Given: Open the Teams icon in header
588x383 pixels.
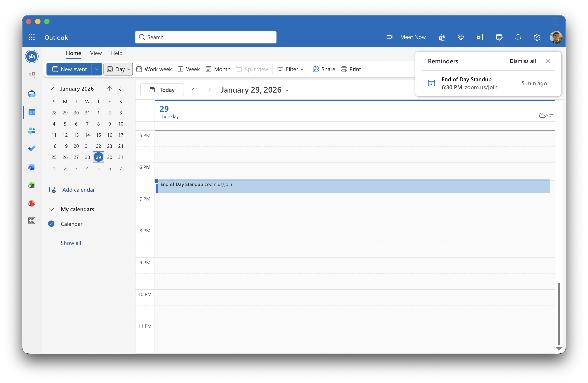Looking at the screenshot, I should pos(442,37).
